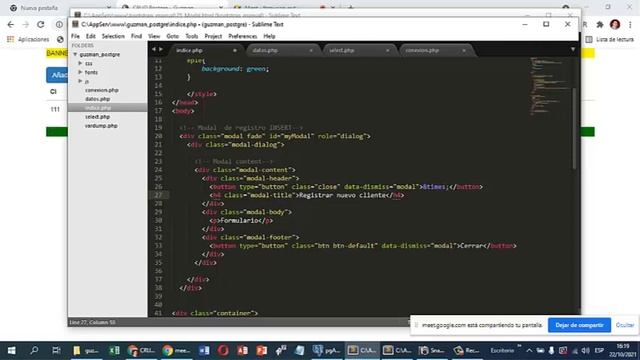Screen dimensions: 640x360
Task: Open the View menu
Action: pyautogui.click(x=154, y=36)
